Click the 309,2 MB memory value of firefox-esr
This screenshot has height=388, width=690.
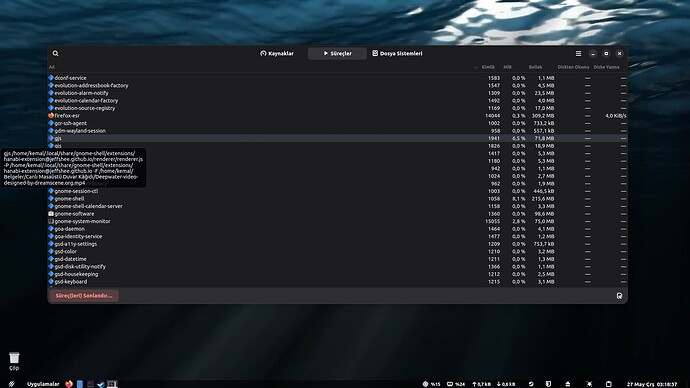tap(543, 116)
